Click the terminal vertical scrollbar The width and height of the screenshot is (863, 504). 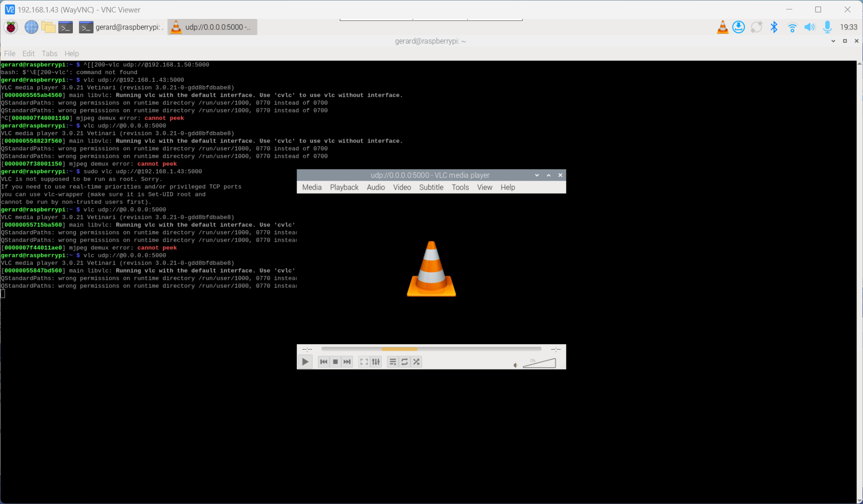(859, 281)
